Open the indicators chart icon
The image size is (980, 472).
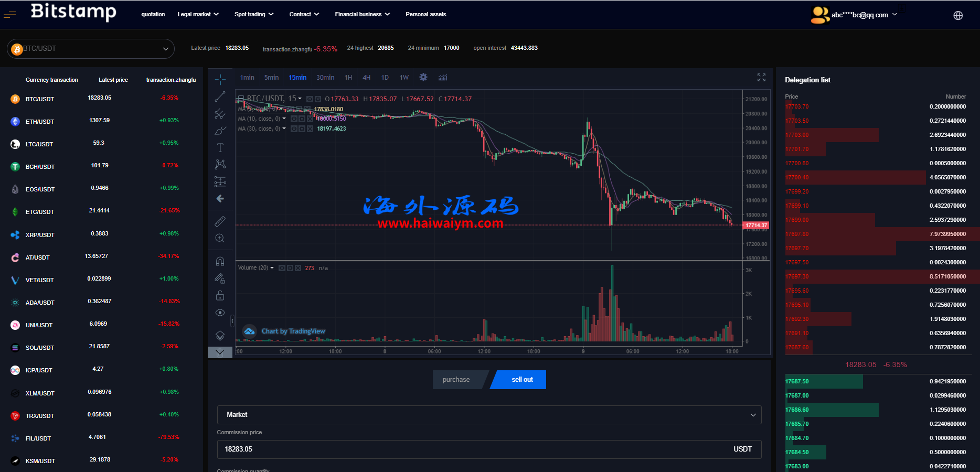coord(443,78)
